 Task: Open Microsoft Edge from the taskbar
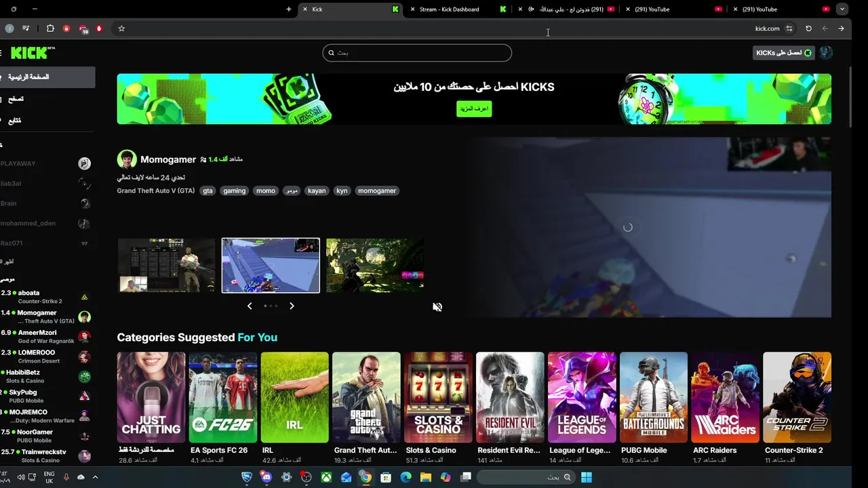pyautogui.click(x=406, y=477)
